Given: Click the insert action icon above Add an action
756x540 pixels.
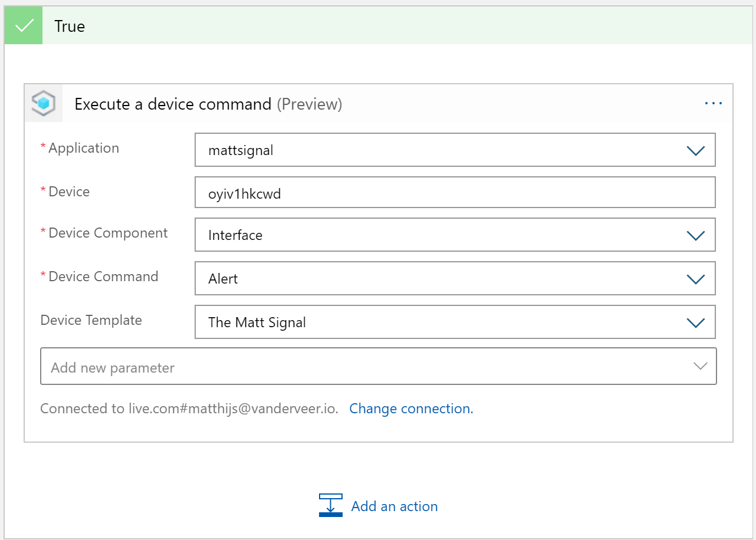Looking at the screenshot, I should tap(331, 505).
